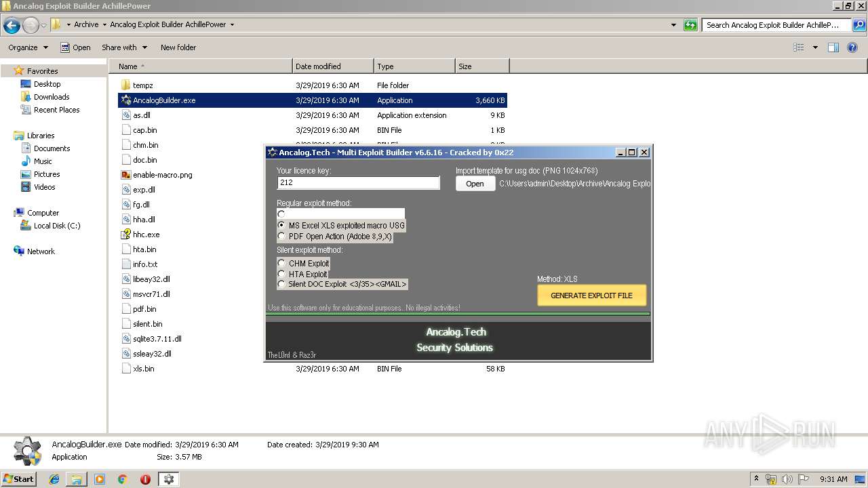Open Network in the navigation pane
868x488 pixels.
(x=41, y=251)
